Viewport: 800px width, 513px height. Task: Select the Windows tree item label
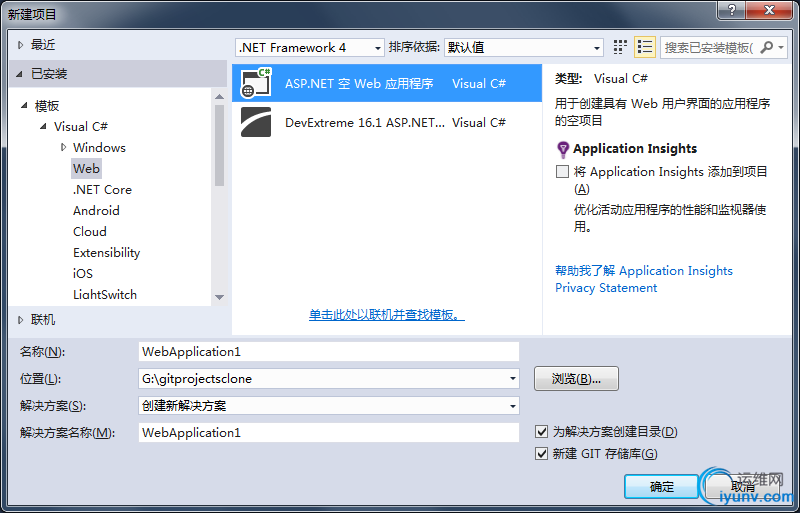(99, 148)
